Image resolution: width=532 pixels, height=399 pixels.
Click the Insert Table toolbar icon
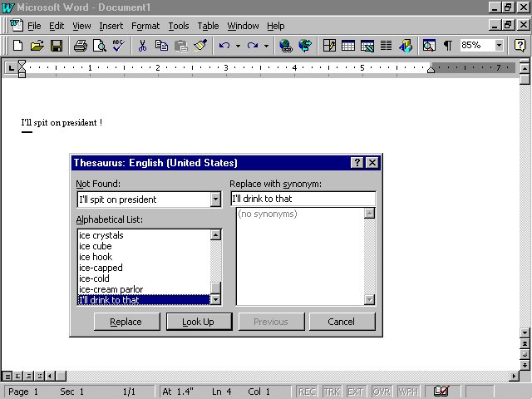(x=348, y=46)
